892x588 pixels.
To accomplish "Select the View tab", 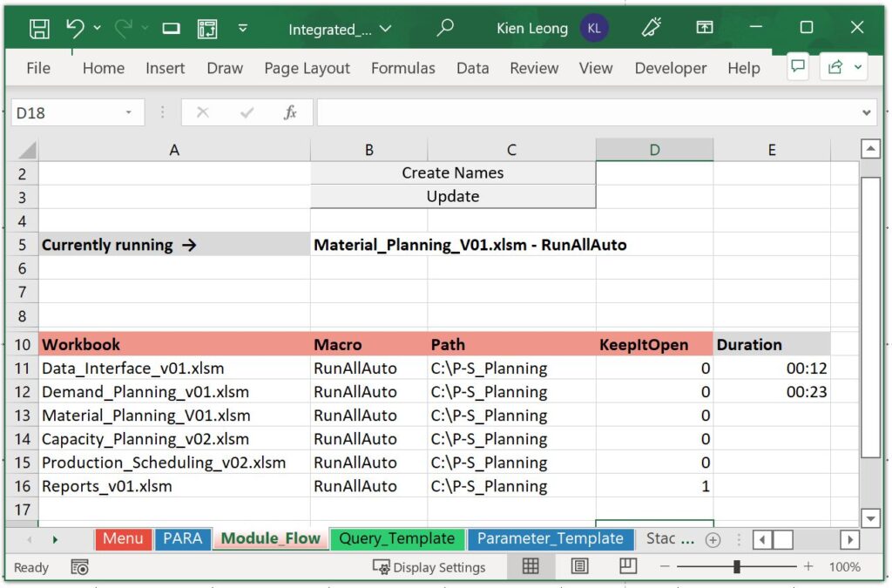I will click(596, 68).
